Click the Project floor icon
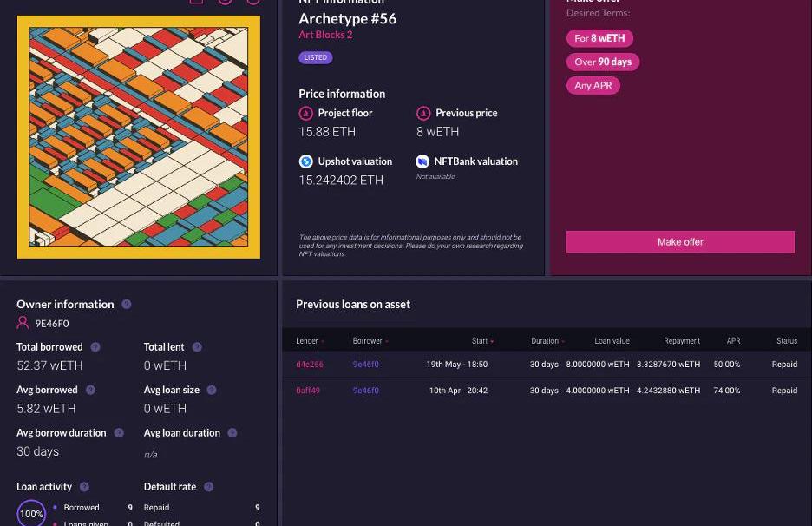 [x=305, y=113]
